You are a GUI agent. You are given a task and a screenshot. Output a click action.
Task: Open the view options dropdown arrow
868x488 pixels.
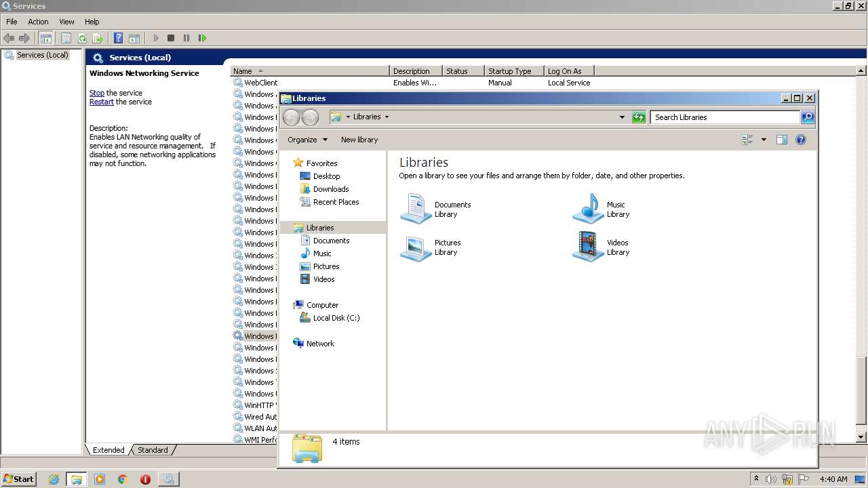coord(764,140)
